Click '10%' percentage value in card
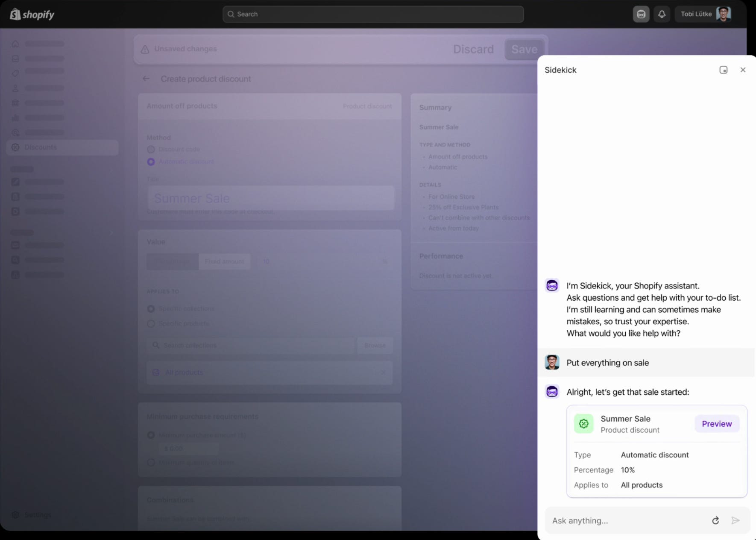This screenshot has width=756, height=540. pos(628,470)
